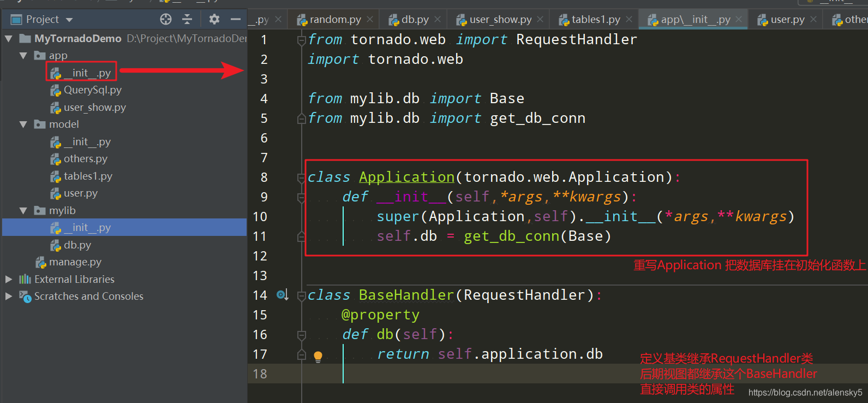Select __init__.py under the mylib folder
Screen dimensions: 868x403
pos(124,228)
